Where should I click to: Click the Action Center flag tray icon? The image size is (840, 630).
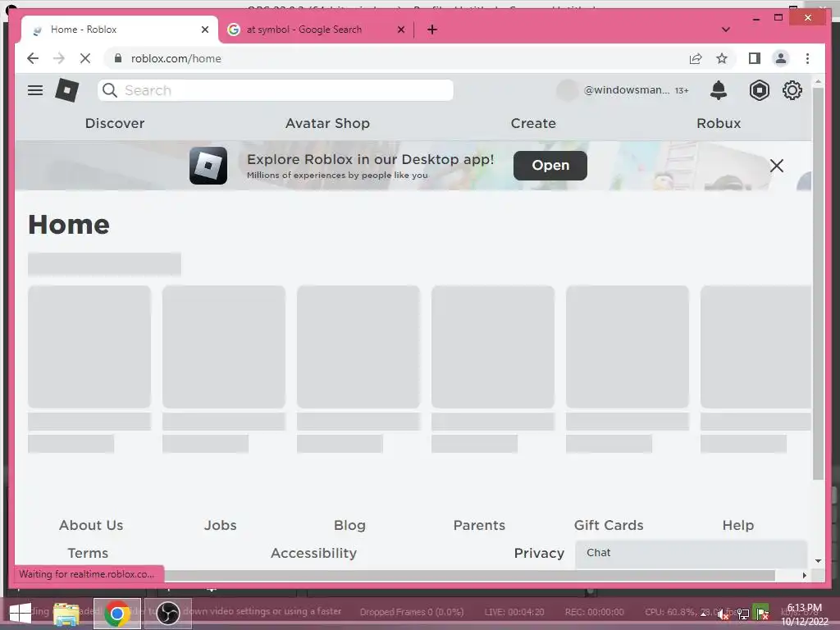pos(762,614)
